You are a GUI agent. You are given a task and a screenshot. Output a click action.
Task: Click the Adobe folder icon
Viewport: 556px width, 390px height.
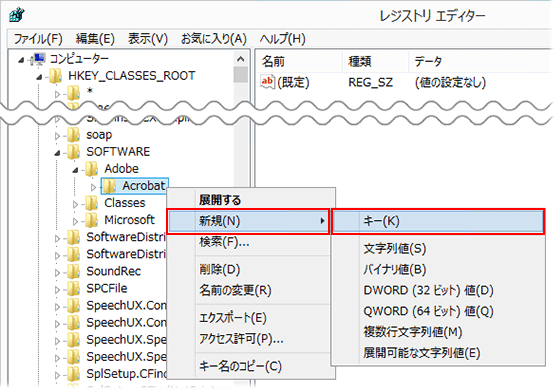tap(92, 169)
